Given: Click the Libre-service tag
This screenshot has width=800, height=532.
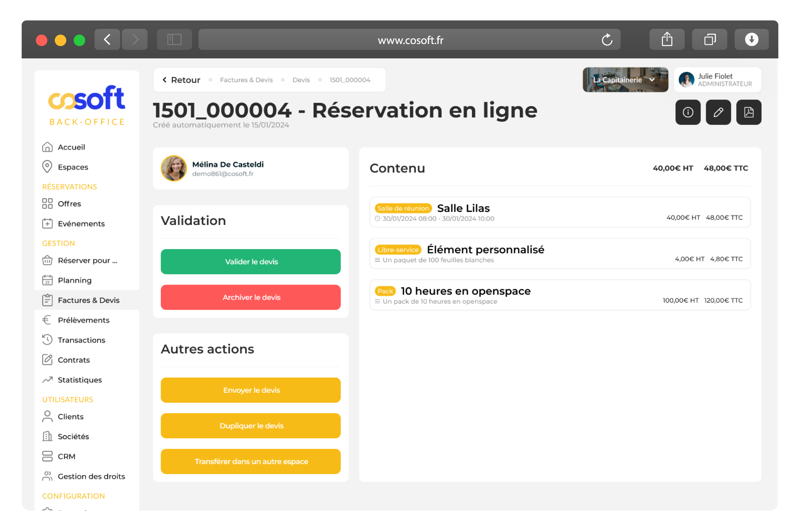Looking at the screenshot, I should tap(398, 250).
